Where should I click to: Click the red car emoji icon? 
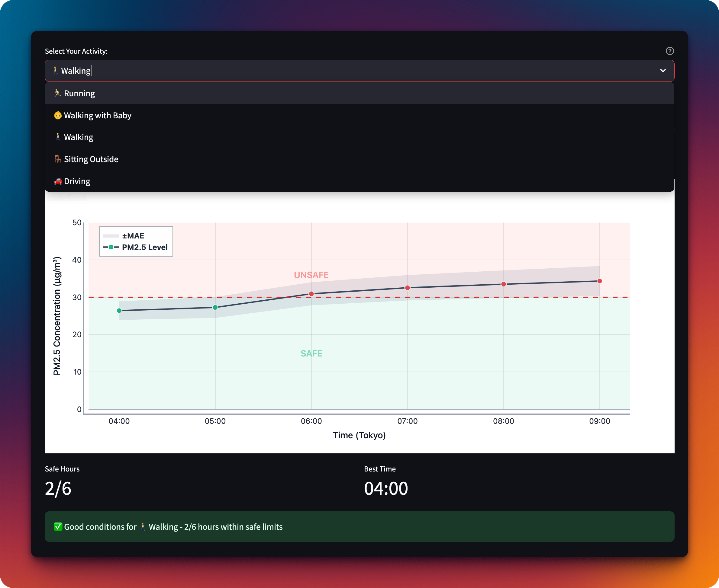pyautogui.click(x=58, y=181)
